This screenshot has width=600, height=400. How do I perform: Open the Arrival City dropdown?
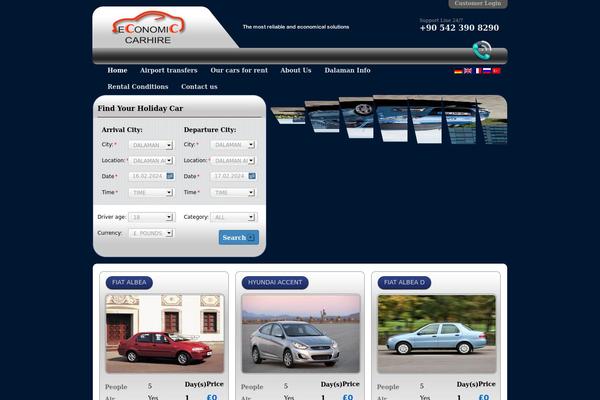[152, 145]
